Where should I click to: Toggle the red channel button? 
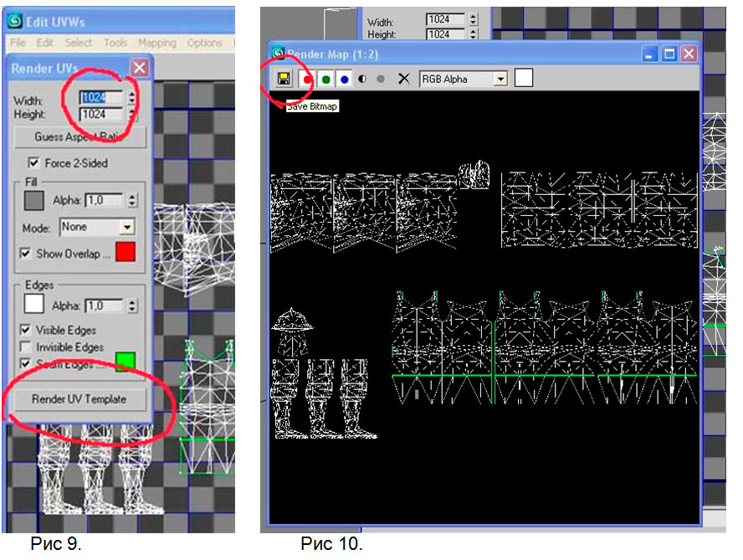coord(307,79)
